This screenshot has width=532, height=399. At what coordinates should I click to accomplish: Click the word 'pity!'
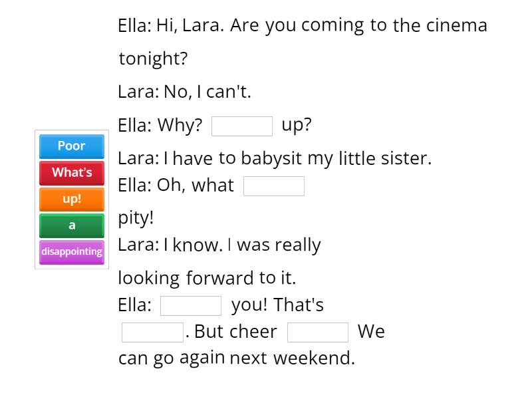click(136, 217)
